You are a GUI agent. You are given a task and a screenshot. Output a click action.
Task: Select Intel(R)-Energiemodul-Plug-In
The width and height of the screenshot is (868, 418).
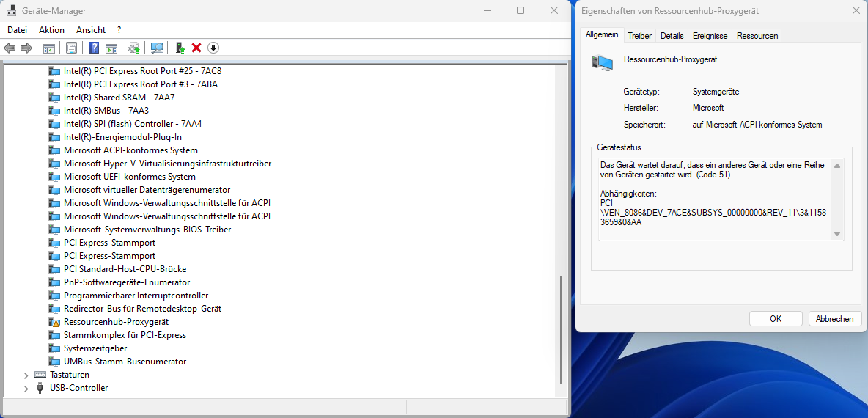tap(123, 136)
